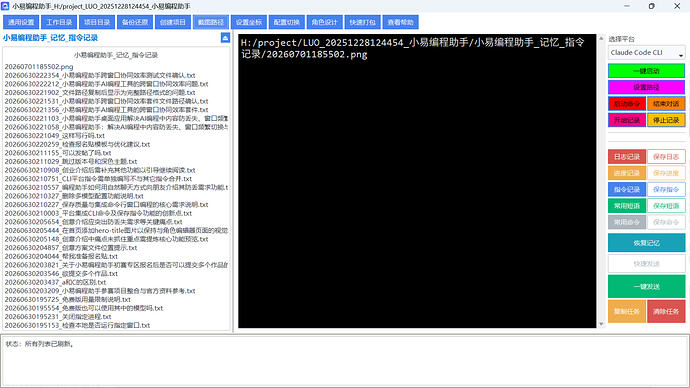Select the 20260630210751 CLI file entry
Viewport: 690px width, 388px height.
pyautogui.click(x=98, y=179)
